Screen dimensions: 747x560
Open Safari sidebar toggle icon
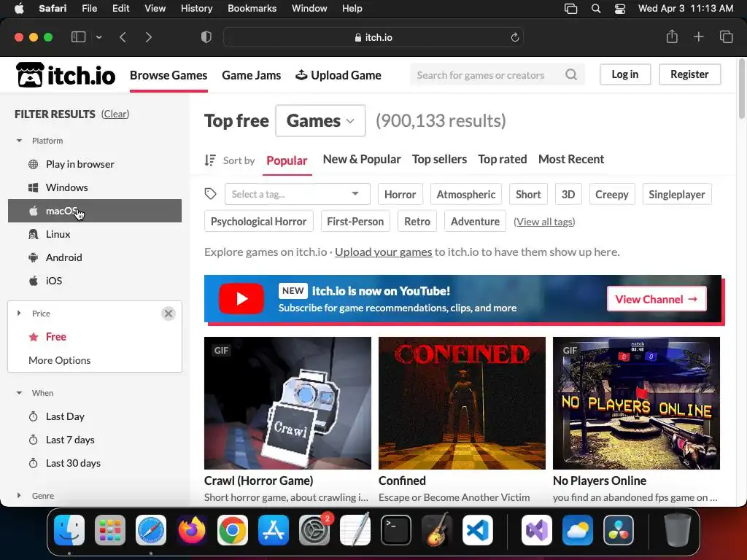[78, 37]
